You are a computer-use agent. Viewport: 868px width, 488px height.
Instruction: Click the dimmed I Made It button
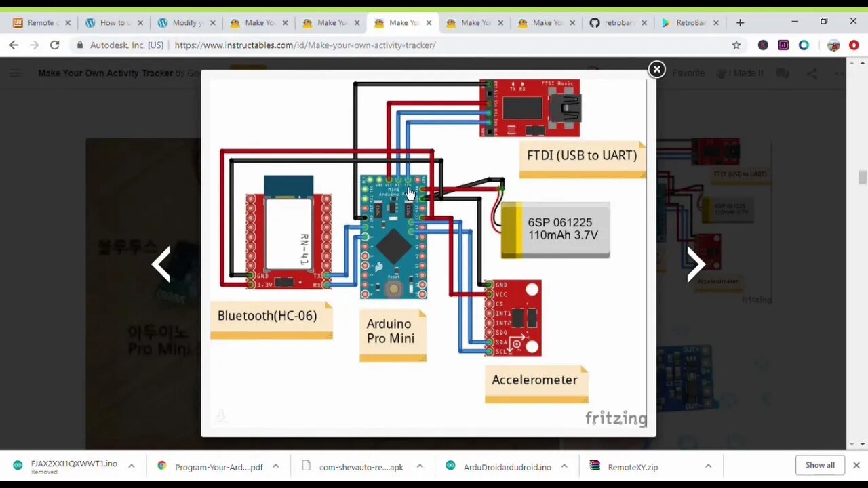pyautogui.click(x=741, y=73)
